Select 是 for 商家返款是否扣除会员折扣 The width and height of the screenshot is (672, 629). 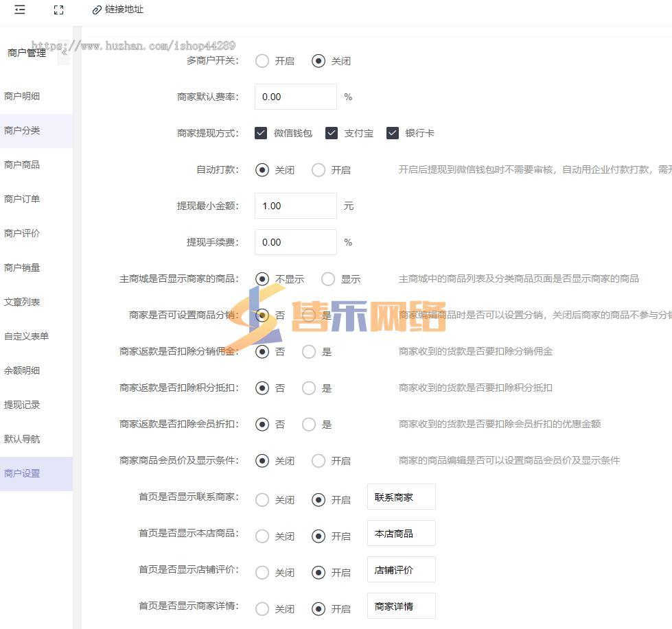tap(309, 425)
